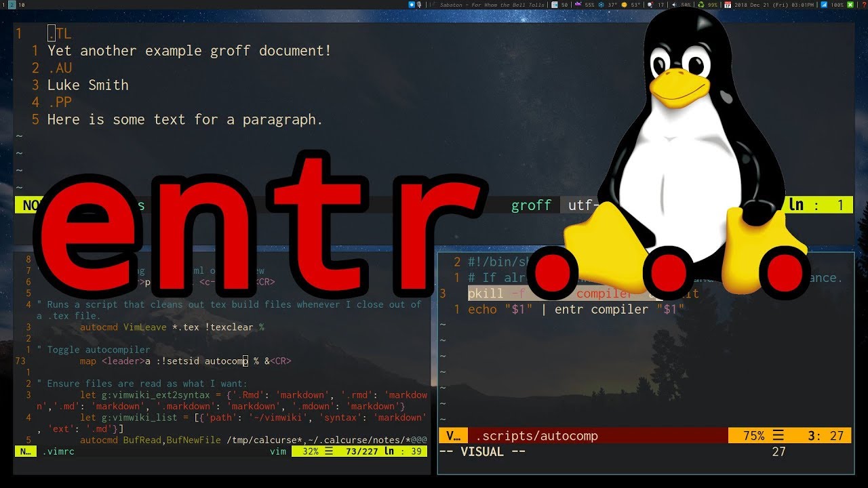Click the 'groff' filetype in the top status line
Image resolution: width=868 pixels, height=488 pixels.
pos(531,205)
